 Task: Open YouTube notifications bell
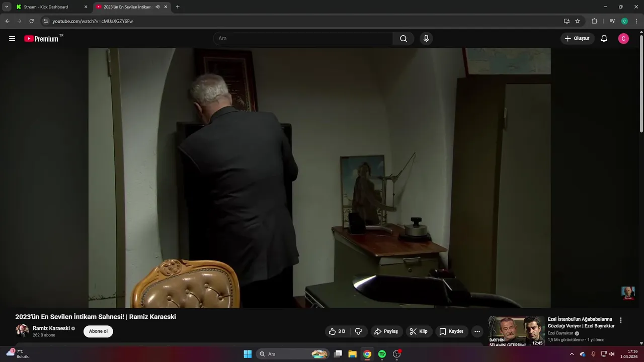click(604, 39)
